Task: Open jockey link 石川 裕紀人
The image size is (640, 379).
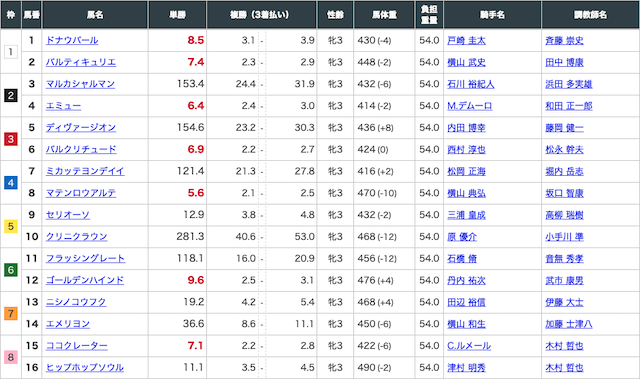Action: [x=471, y=84]
